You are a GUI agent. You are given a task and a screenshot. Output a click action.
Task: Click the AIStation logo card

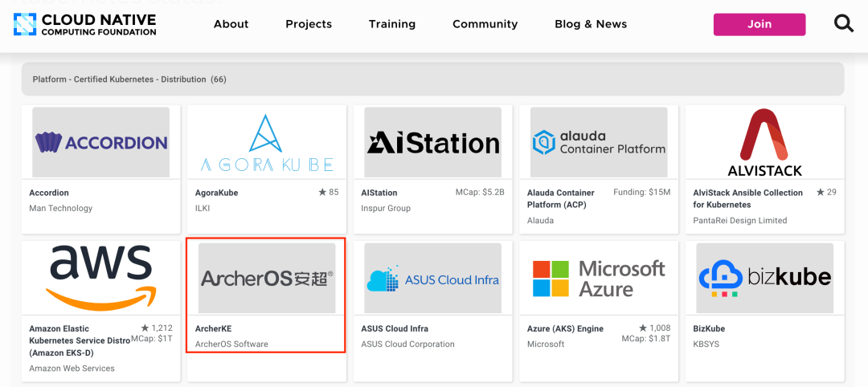point(433,142)
